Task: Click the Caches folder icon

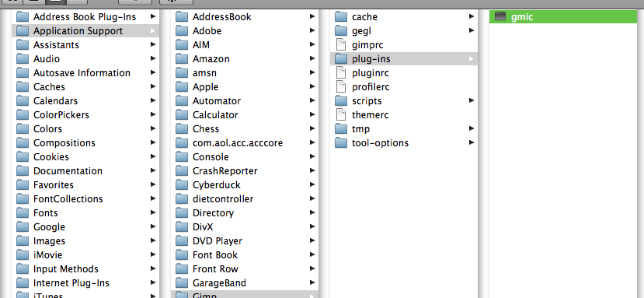Action: point(23,87)
